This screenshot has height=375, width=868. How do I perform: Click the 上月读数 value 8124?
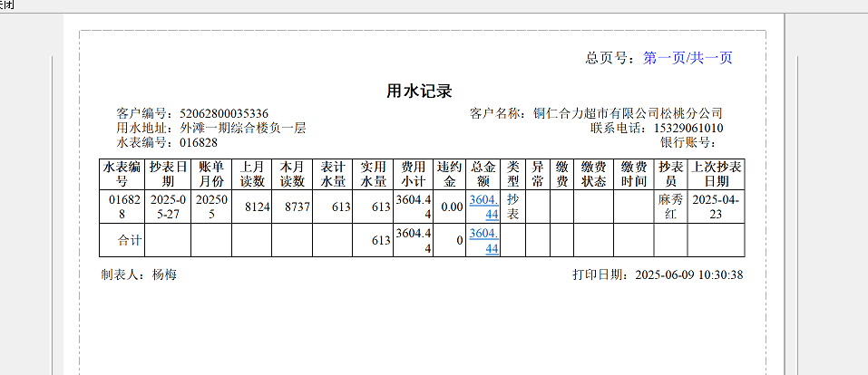[258, 207]
